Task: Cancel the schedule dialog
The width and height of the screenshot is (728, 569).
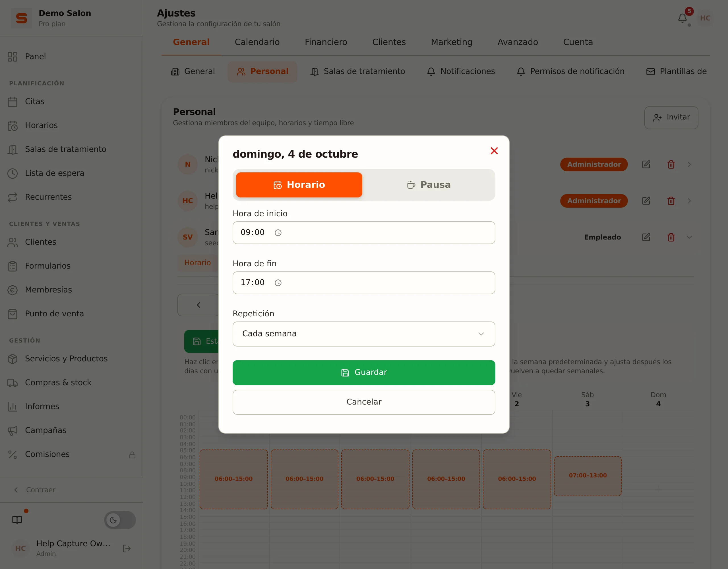Action: click(364, 402)
